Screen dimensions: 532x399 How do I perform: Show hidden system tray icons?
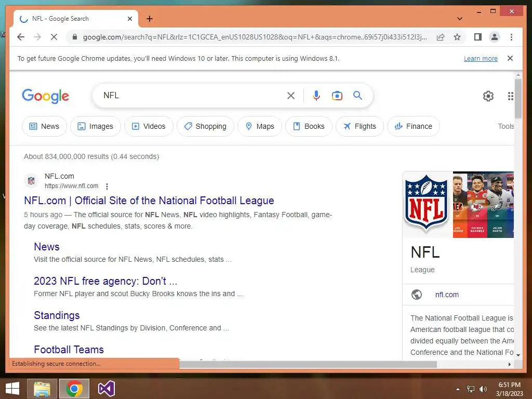pos(458,389)
